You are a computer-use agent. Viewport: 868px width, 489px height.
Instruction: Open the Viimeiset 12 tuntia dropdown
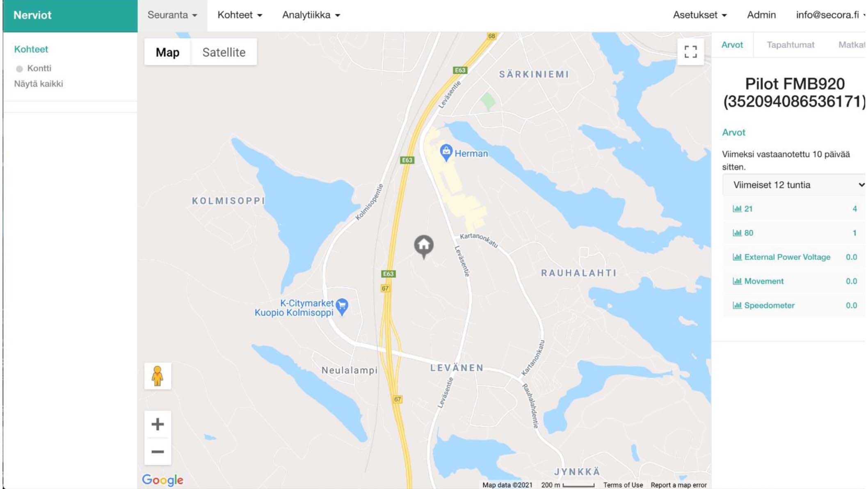[x=794, y=185]
